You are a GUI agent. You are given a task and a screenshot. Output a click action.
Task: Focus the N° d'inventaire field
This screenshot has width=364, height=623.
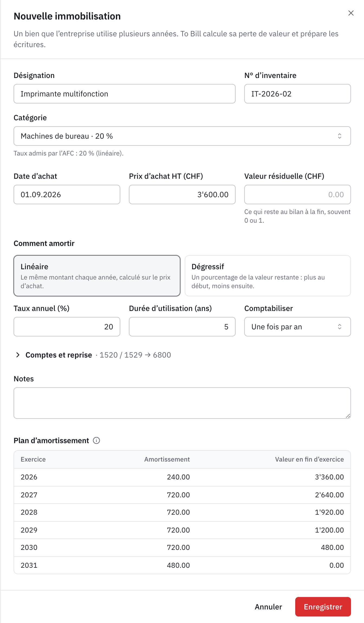click(298, 94)
